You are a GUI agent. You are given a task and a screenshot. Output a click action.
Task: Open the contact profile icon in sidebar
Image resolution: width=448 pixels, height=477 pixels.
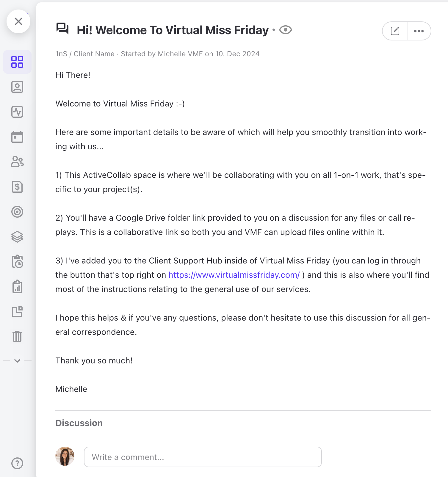(17, 87)
